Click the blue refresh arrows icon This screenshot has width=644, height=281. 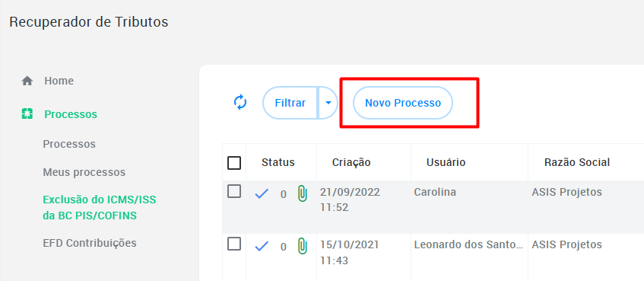click(x=240, y=103)
